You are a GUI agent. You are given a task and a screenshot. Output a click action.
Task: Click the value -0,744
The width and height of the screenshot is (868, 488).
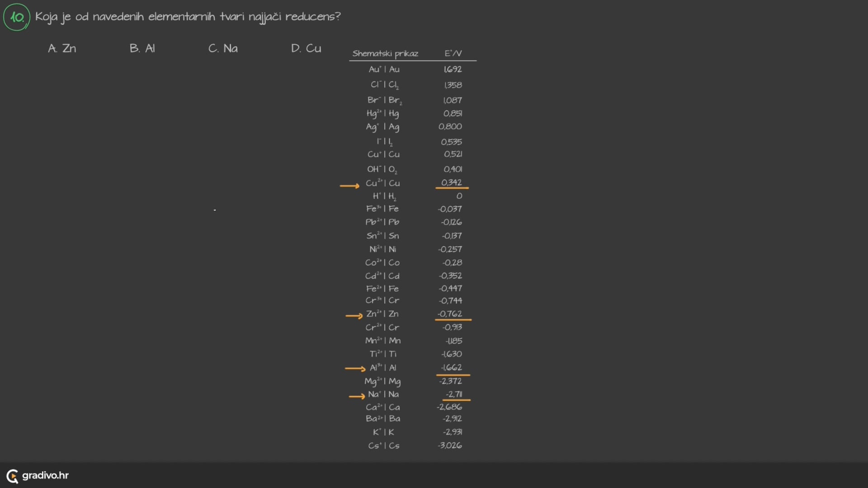point(450,300)
